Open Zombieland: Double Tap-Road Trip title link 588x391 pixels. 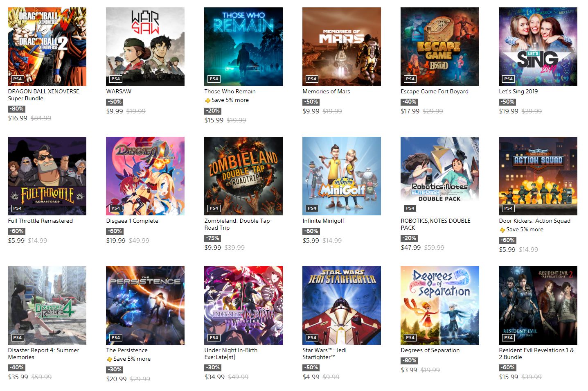click(x=238, y=224)
